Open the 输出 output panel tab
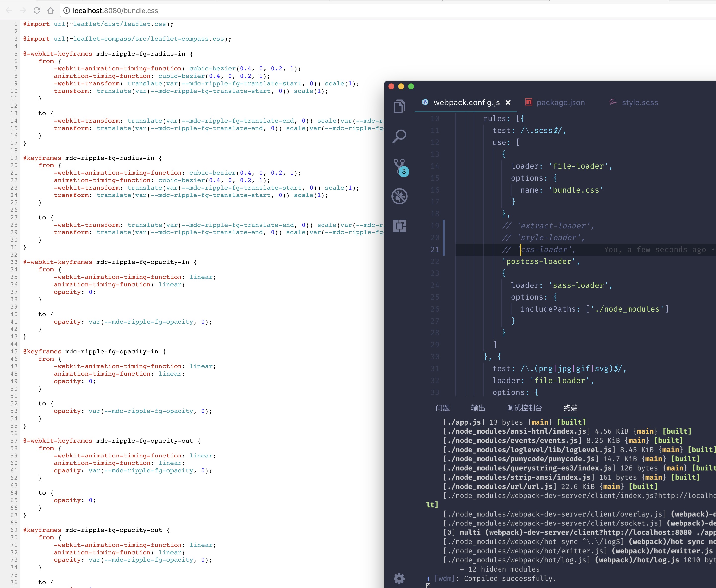The width and height of the screenshot is (716, 588). [x=478, y=408]
